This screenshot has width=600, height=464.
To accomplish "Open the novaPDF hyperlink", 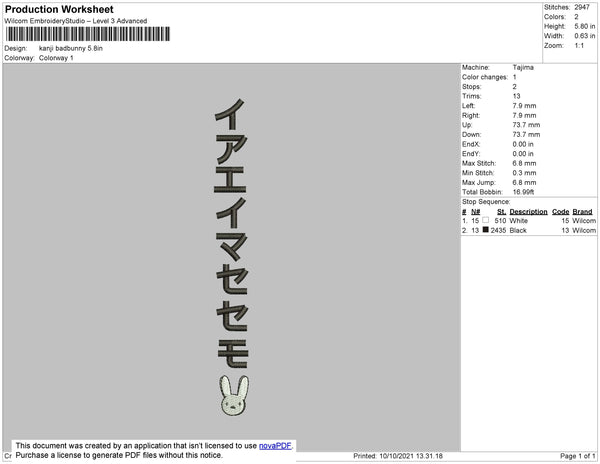I will 275,446.
